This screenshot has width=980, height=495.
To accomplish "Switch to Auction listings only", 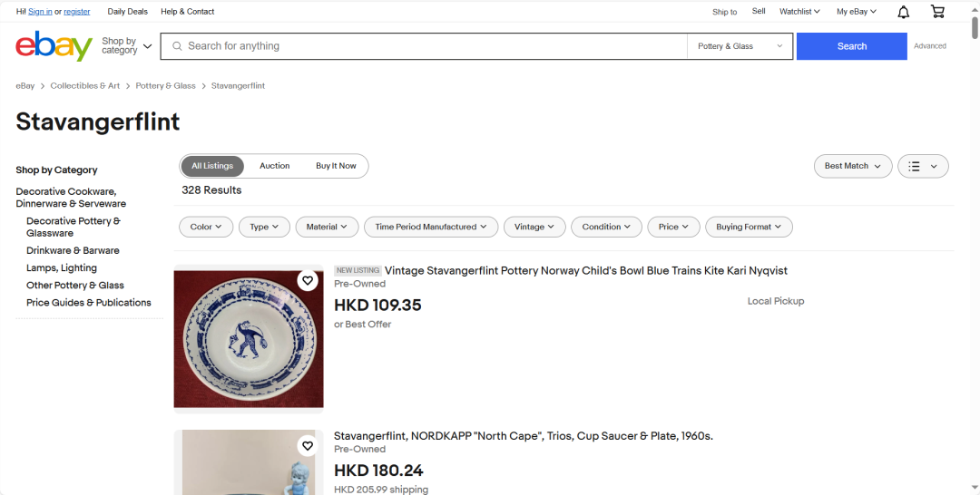I will (x=274, y=166).
